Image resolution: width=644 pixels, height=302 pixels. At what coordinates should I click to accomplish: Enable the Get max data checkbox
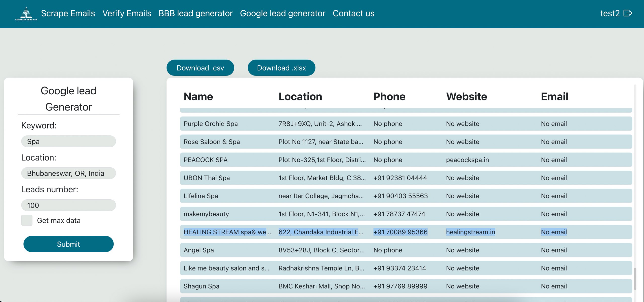coord(27,220)
